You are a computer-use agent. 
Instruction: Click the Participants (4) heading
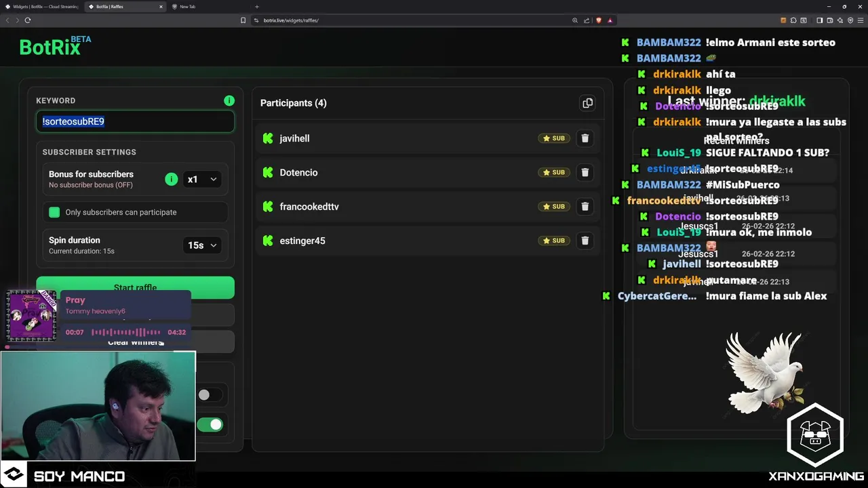click(294, 103)
